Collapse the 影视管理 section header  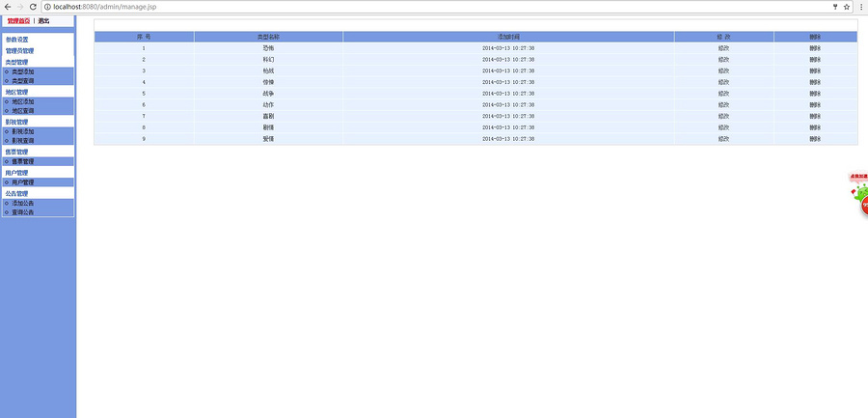click(16, 123)
